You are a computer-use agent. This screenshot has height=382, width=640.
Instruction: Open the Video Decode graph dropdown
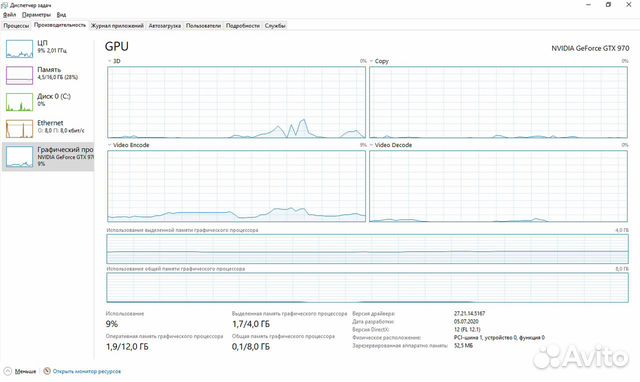coord(371,145)
